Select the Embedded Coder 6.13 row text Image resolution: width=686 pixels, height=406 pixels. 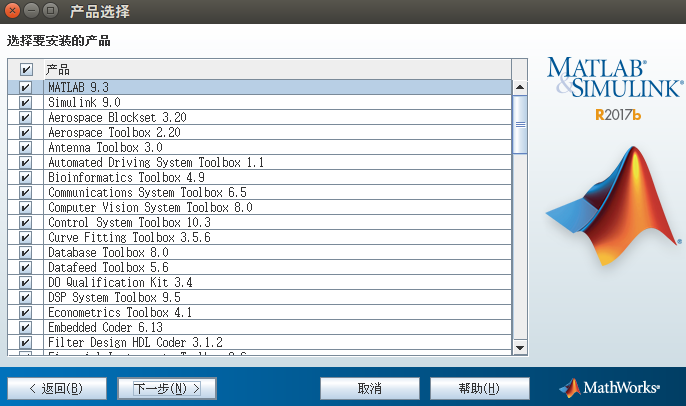(x=105, y=327)
